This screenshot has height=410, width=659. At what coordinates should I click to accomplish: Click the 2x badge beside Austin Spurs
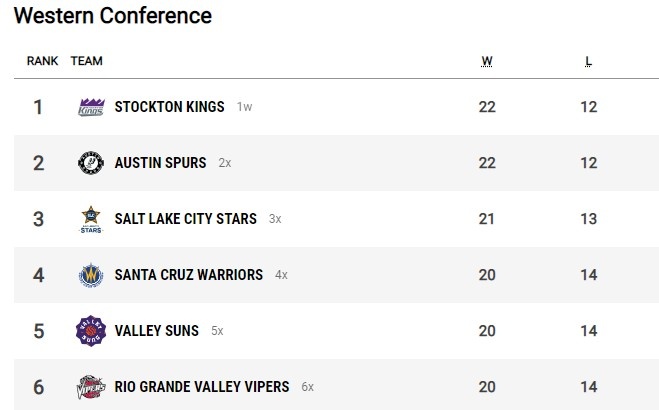click(x=225, y=163)
